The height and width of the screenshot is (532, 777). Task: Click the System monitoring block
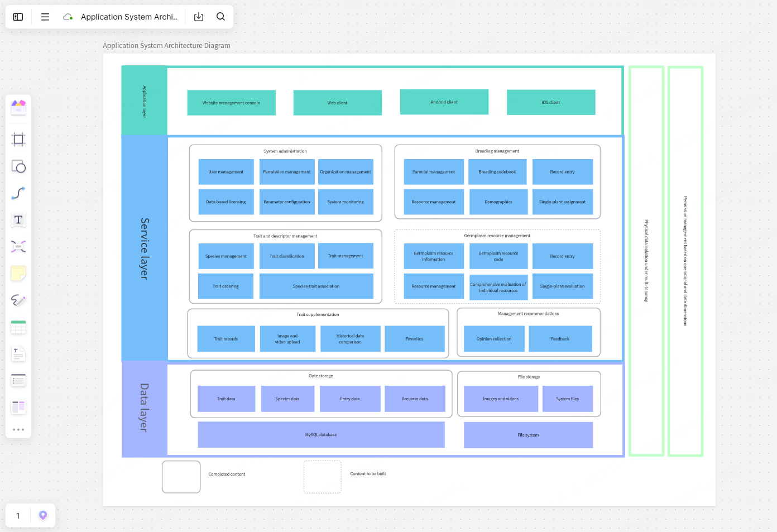(x=346, y=202)
